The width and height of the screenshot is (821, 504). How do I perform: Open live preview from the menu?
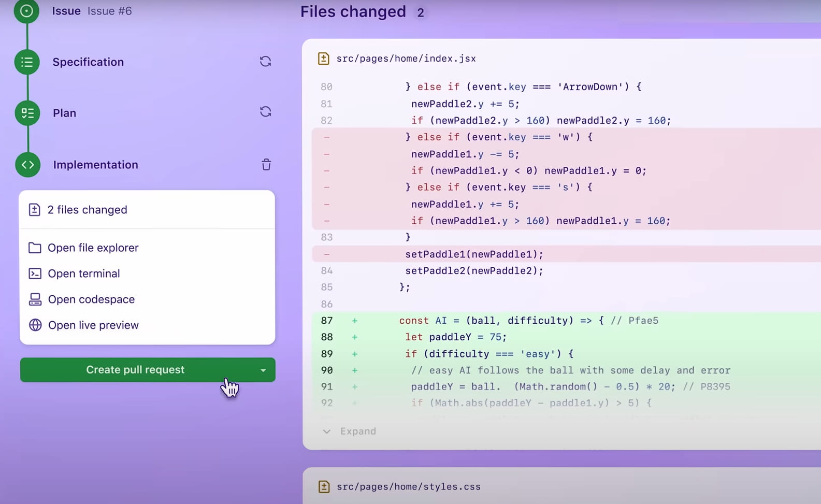93,325
